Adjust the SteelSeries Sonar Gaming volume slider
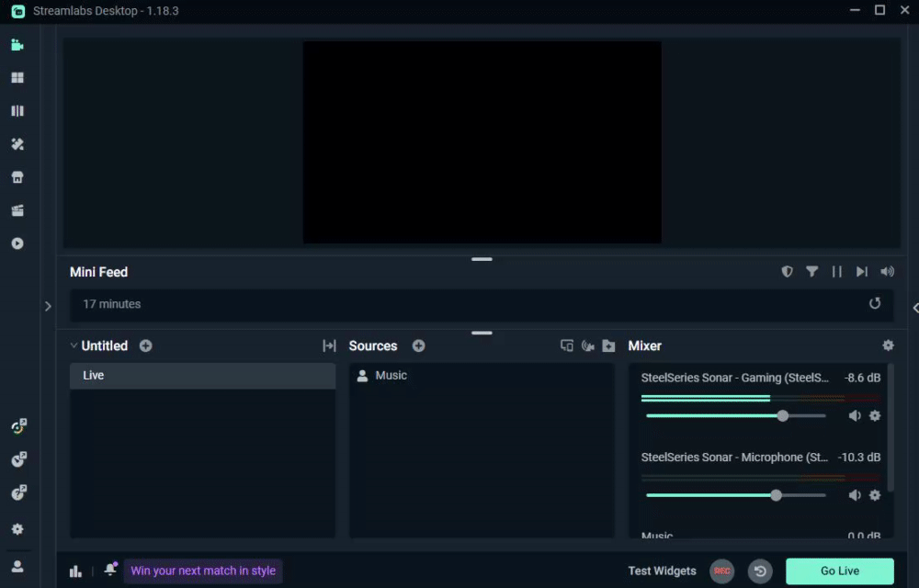Image resolution: width=919 pixels, height=588 pixels. click(x=782, y=416)
